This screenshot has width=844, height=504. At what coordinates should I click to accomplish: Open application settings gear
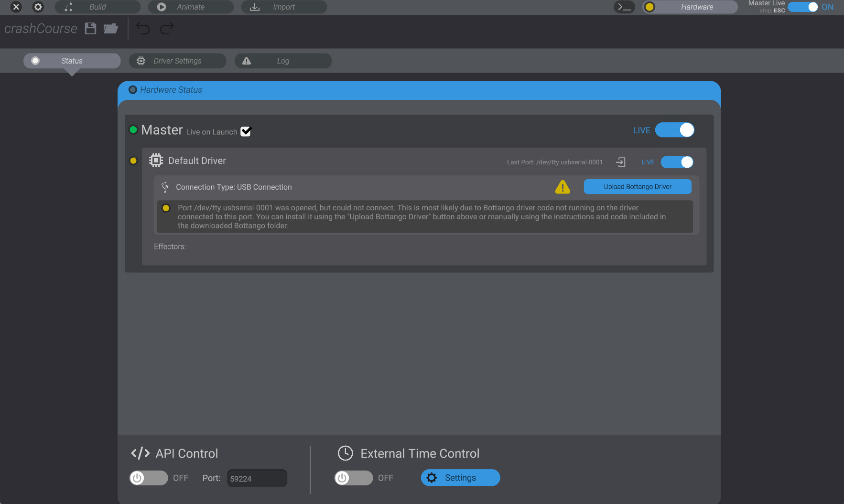(38, 7)
